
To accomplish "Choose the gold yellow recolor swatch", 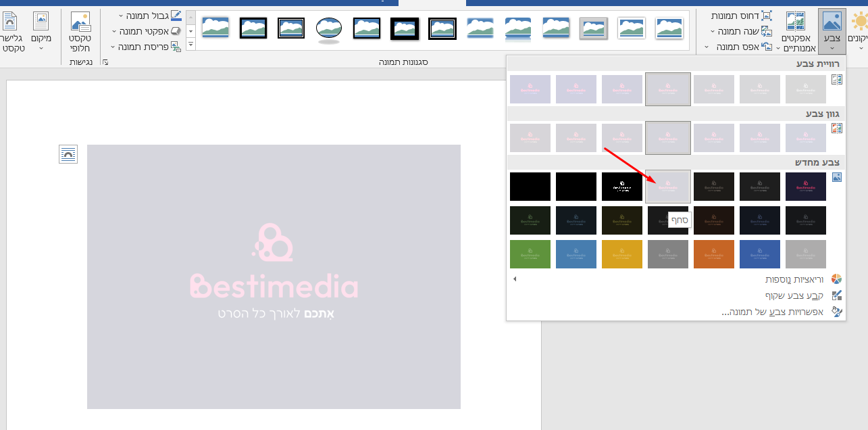I will [x=622, y=254].
